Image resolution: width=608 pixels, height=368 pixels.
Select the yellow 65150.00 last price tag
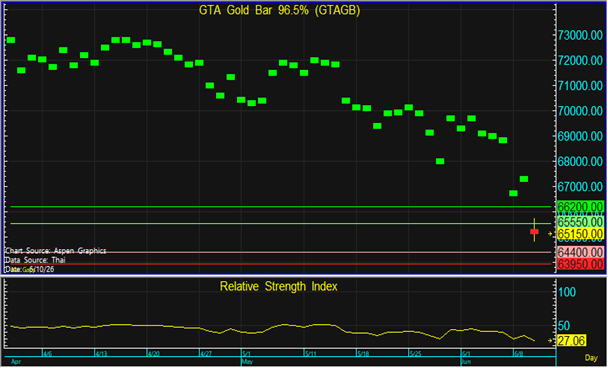[580, 234]
